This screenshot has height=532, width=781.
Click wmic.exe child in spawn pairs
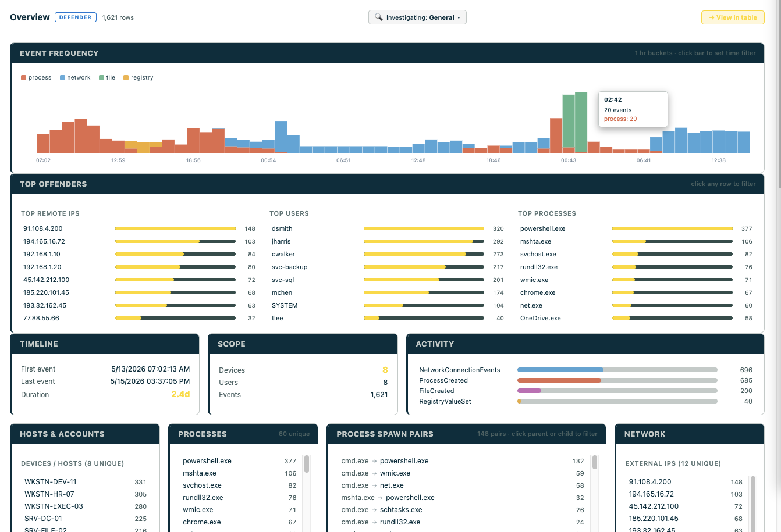click(395, 473)
